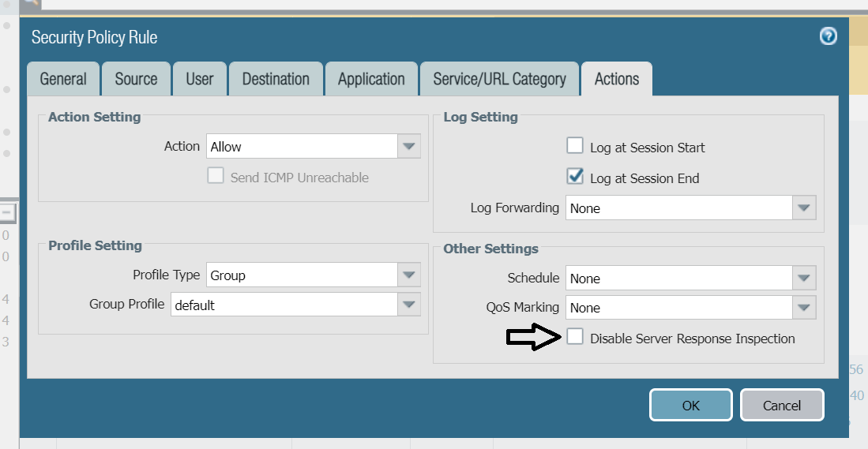Uncheck Log at Session End
868x449 pixels.
coord(575,177)
